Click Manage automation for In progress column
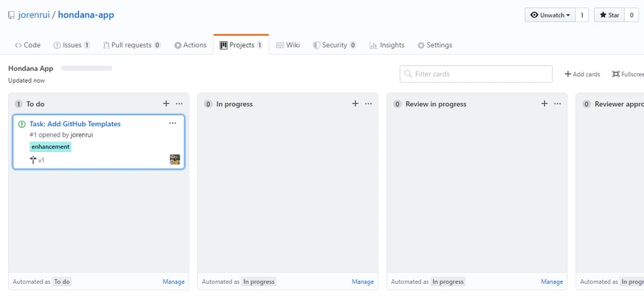 [363, 282]
